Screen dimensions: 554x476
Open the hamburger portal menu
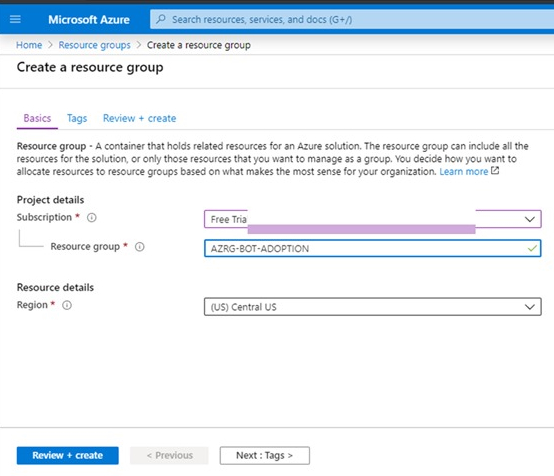pyautogui.click(x=15, y=19)
